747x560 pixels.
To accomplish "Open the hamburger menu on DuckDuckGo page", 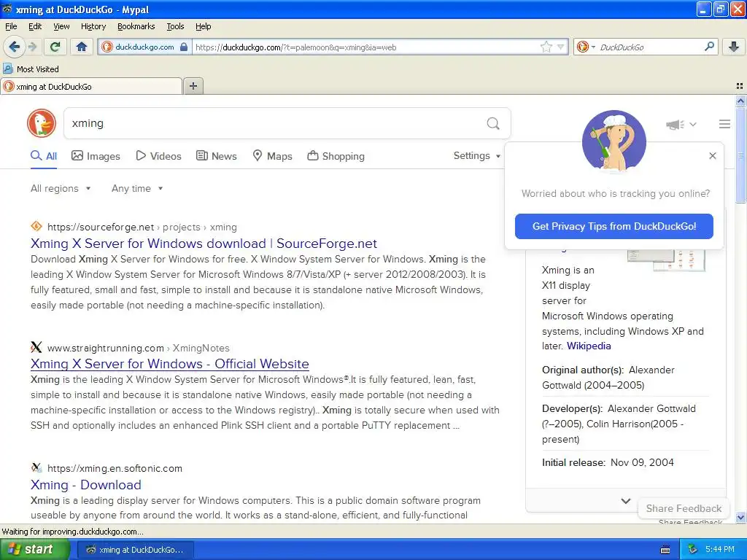I will point(724,124).
